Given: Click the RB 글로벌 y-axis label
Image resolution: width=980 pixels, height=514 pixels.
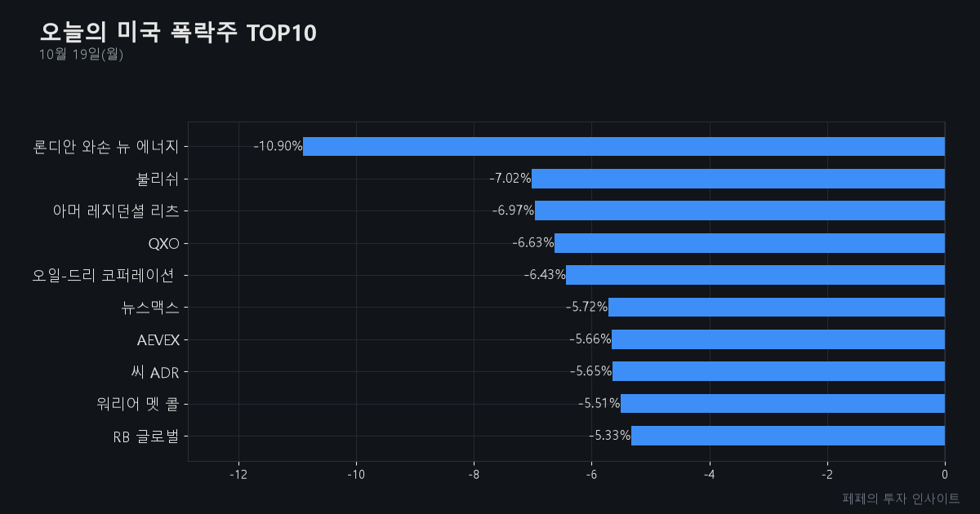Looking at the screenshot, I should [x=146, y=436].
